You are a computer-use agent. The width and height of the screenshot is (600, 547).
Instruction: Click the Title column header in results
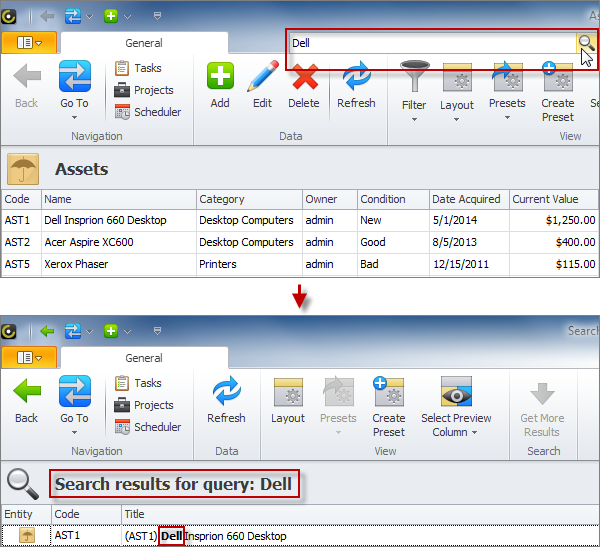[360, 514]
